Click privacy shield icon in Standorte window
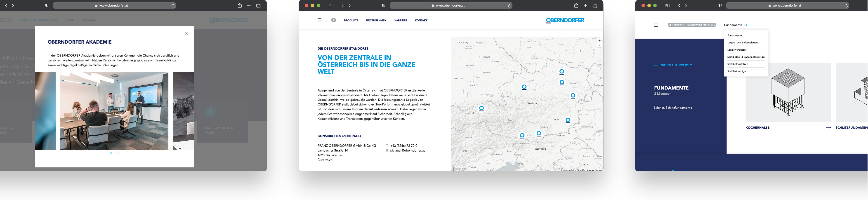Image resolution: width=868 pixels, height=200 pixels. [x=383, y=6]
